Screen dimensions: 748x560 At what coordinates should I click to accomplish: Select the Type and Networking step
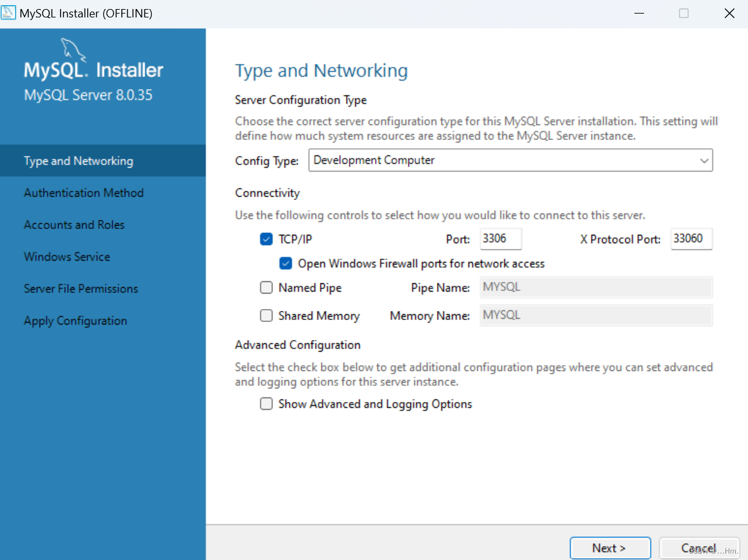point(77,160)
